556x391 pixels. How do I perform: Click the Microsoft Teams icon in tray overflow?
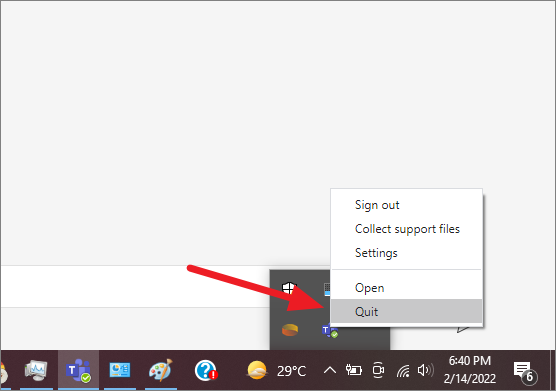[330, 331]
